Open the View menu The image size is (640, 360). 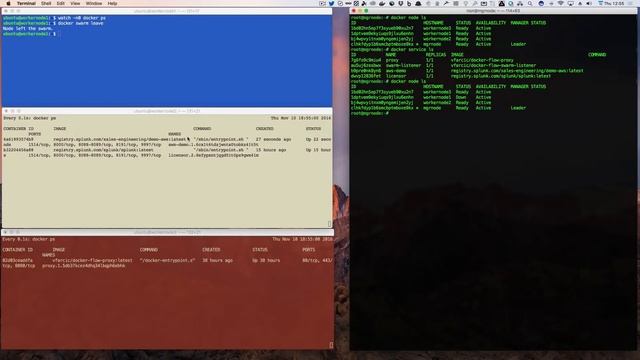click(75, 3)
